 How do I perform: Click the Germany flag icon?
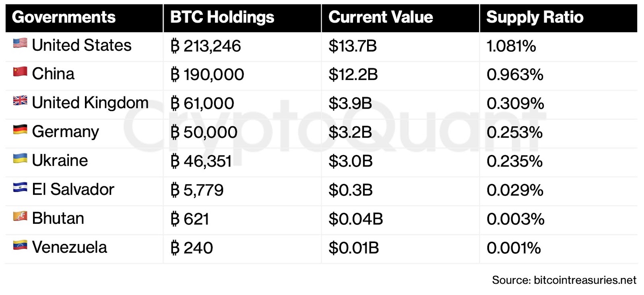(x=20, y=130)
